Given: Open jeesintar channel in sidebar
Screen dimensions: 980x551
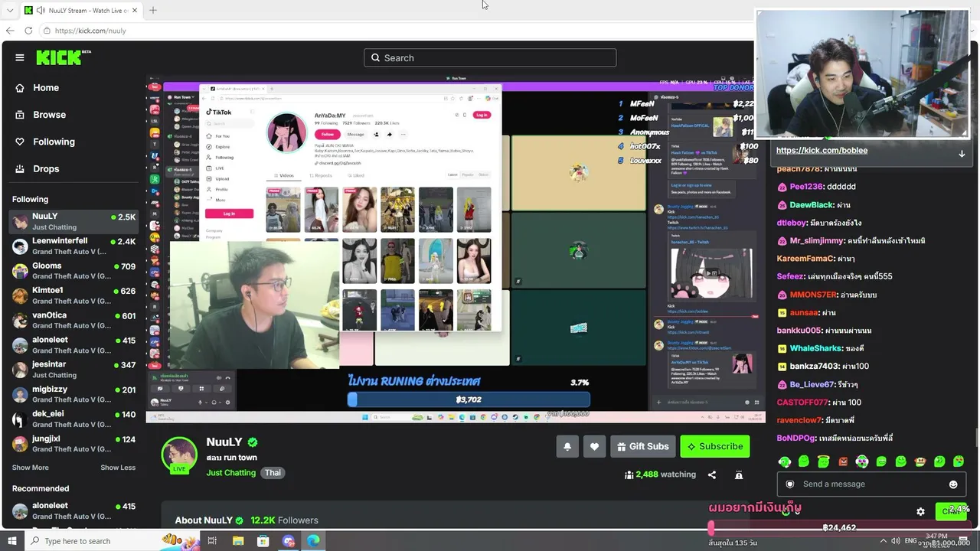Looking at the screenshot, I should pyautogui.click(x=73, y=370).
